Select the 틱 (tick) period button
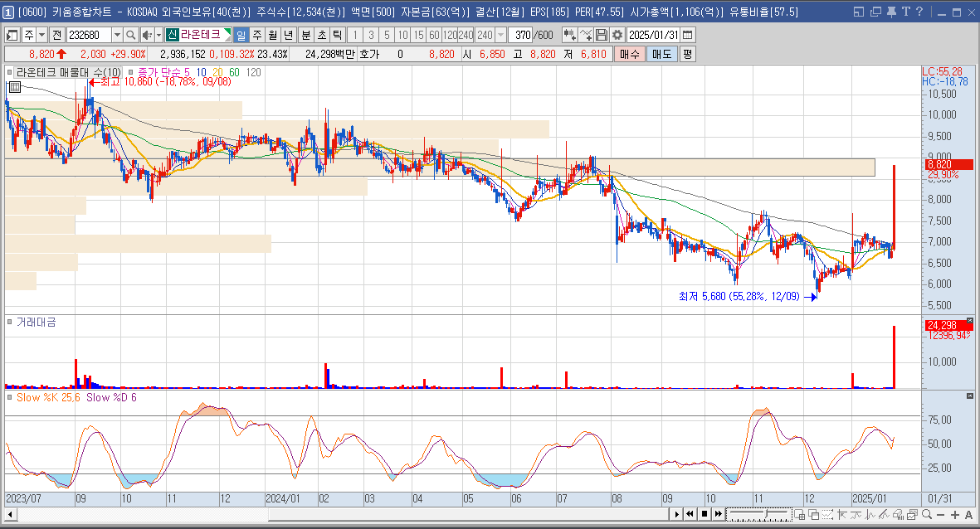980x529 pixels. click(x=337, y=35)
